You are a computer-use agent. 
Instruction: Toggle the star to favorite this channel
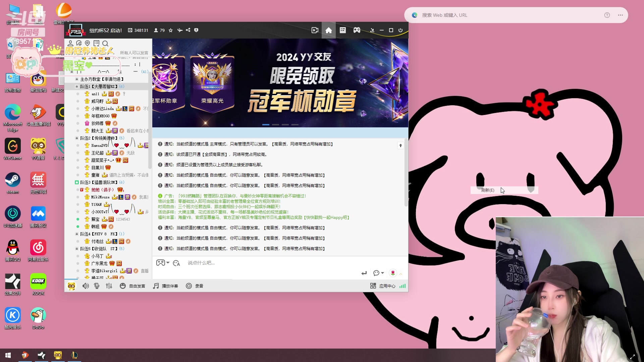pyautogui.click(x=171, y=30)
